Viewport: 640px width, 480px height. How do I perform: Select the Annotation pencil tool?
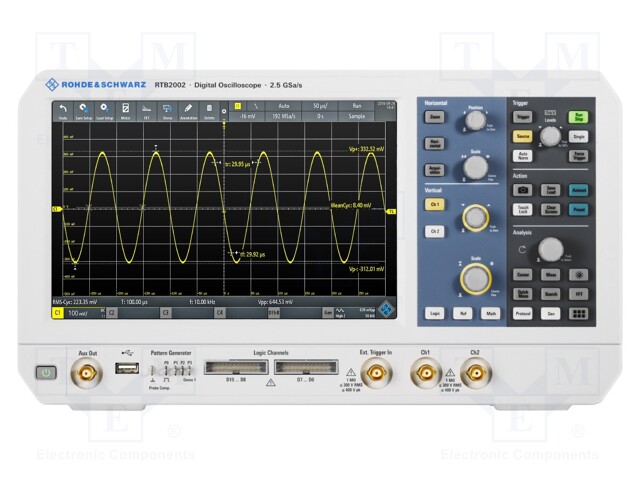[x=188, y=109]
